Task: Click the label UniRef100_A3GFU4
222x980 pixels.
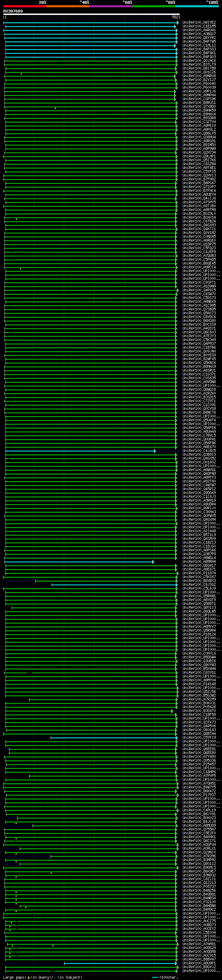Action: click(x=199, y=844)
